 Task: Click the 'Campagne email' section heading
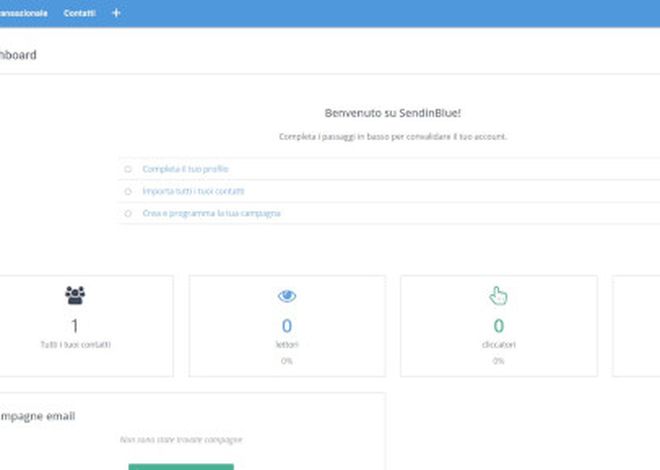(37, 416)
